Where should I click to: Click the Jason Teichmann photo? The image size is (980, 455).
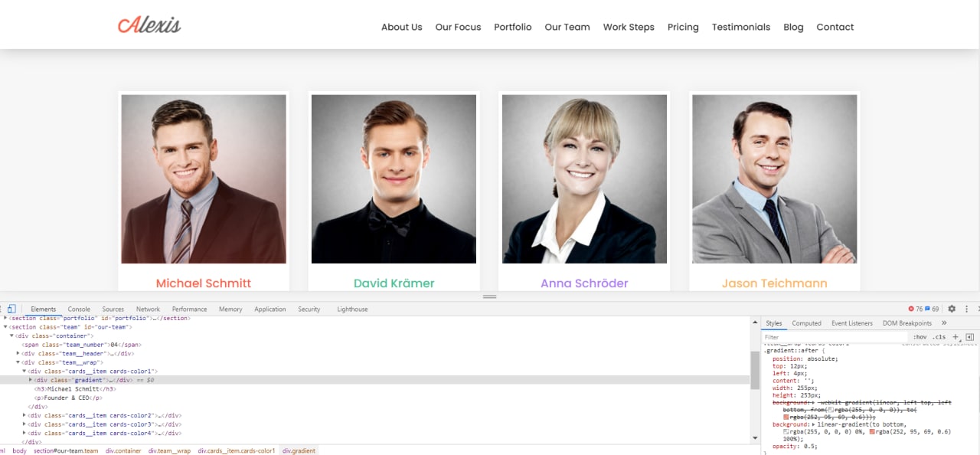[775, 179]
